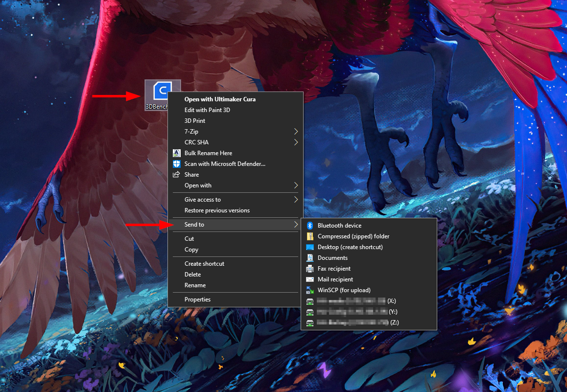
Task: Expand the CRC SHA submenu arrow
Action: pyautogui.click(x=296, y=142)
